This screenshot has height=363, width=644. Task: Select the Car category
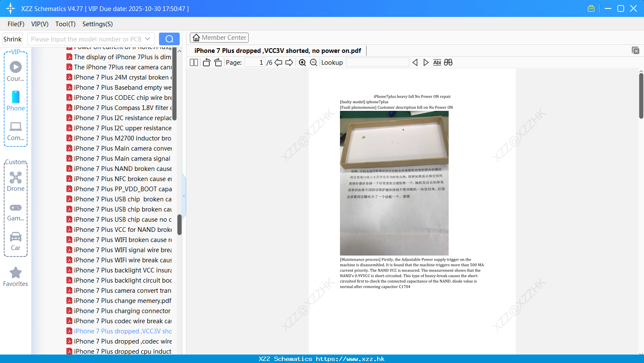tap(16, 241)
